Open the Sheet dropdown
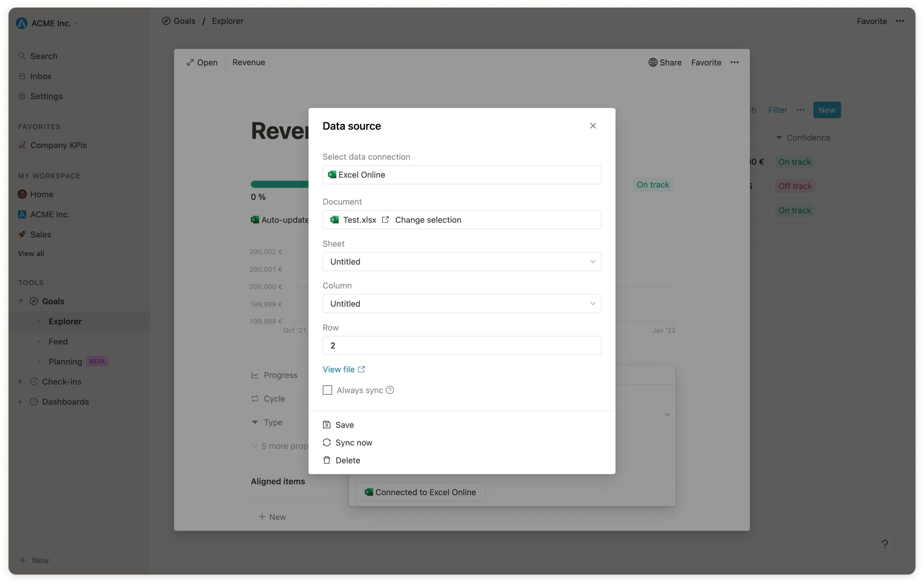 pos(462,262)
